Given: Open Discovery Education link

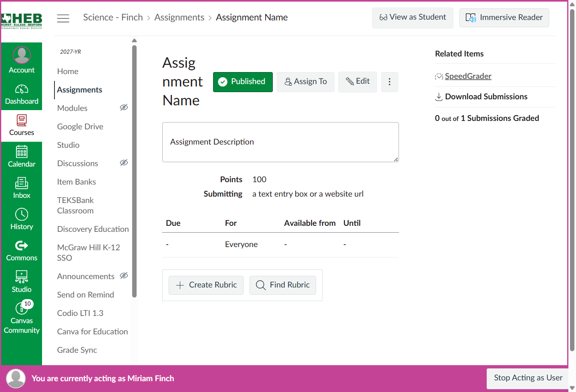Looking at the screenshot, I should pyautogui.click(x=93, y=229).
